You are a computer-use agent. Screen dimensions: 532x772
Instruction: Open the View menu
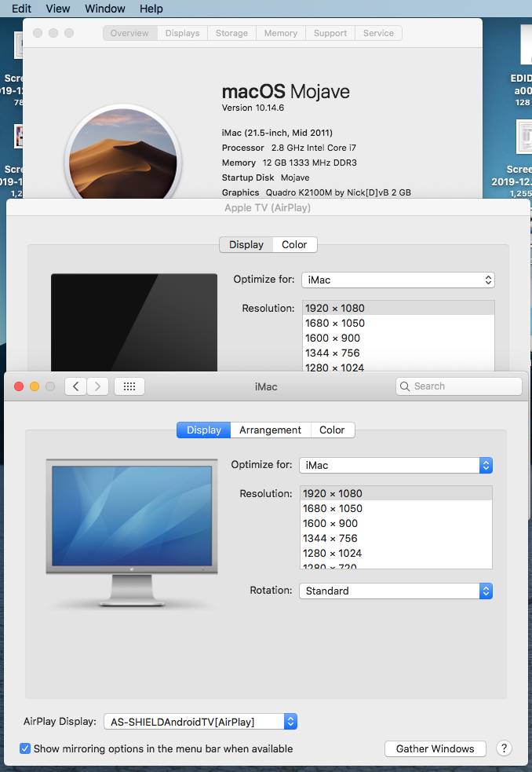pyautogui.click(x=58, y=9)
